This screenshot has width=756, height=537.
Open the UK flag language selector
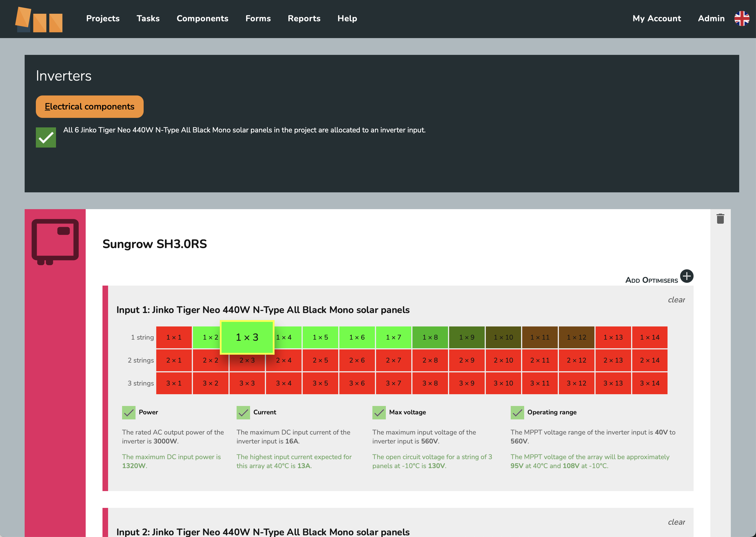(x=742, y=18)
